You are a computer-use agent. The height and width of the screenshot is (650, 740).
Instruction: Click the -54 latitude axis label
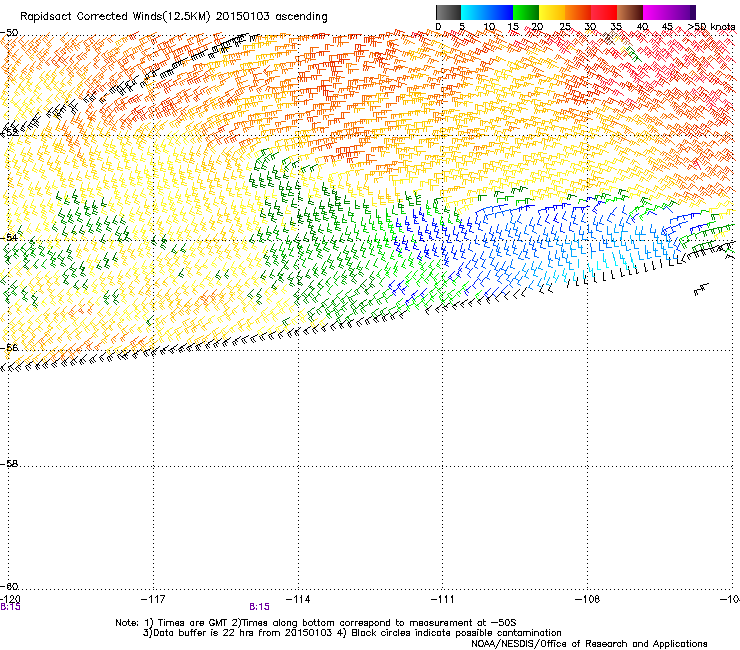[9, 237]
